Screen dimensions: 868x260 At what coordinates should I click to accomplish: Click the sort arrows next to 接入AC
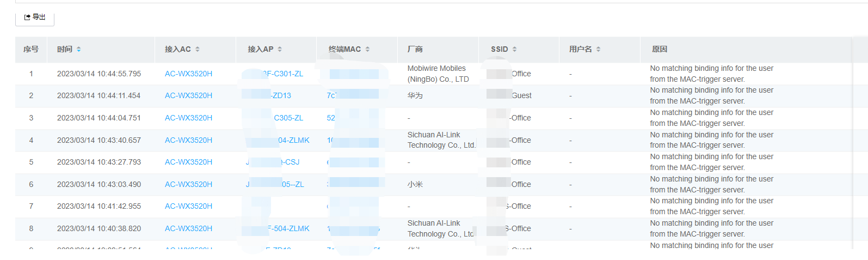pyautogui.click(x=198, y=49)
